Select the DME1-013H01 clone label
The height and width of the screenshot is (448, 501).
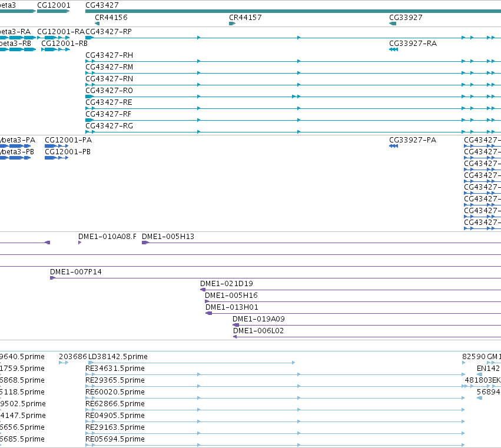(232, 307)
